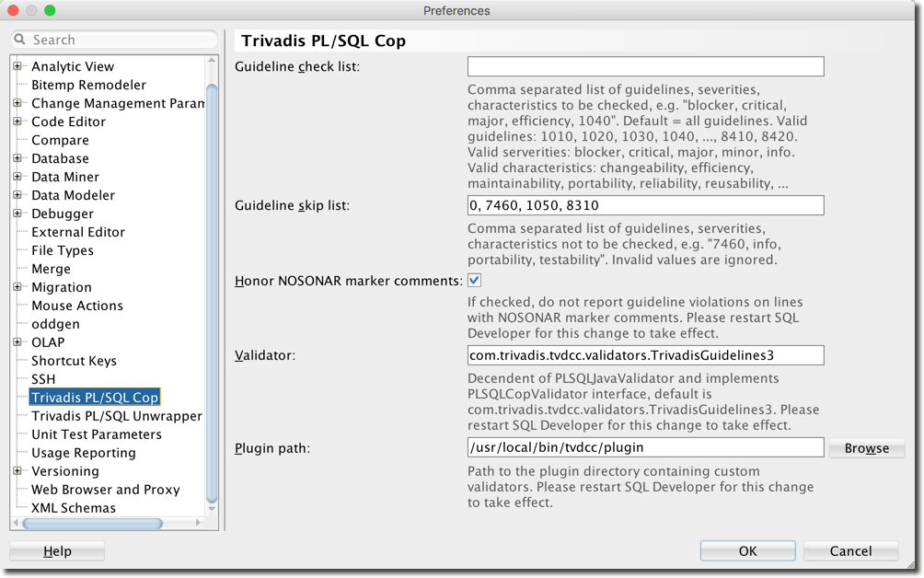
Task: Expand the Debugger node
Action: point(17,214)
